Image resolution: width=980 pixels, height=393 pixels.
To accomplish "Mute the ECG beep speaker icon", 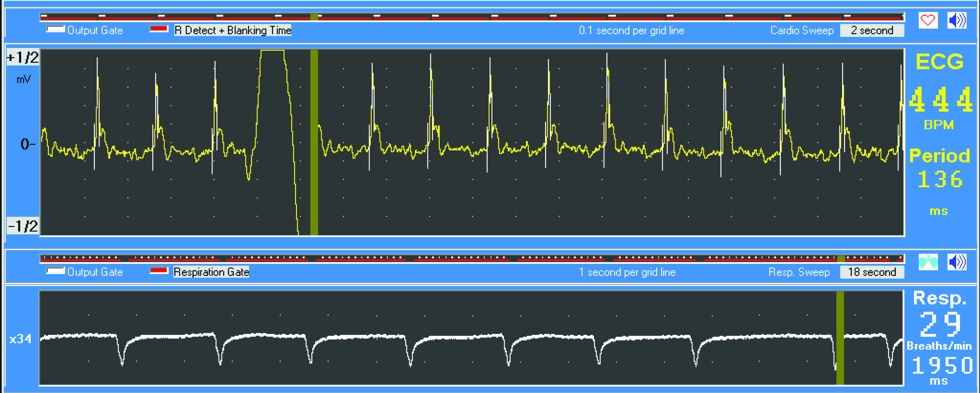I will click(957, 20).
